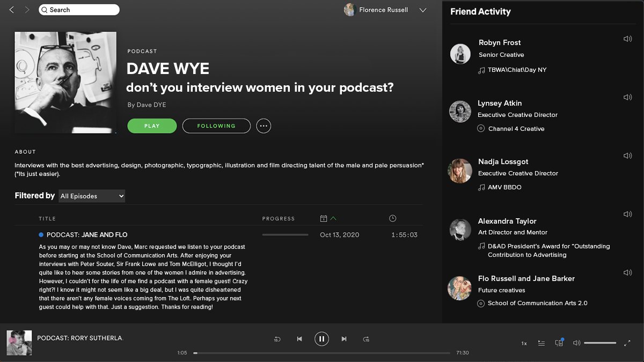Open now-playing title PODCAST: RORY SUTHERLA.

click(x=80, y=338)
